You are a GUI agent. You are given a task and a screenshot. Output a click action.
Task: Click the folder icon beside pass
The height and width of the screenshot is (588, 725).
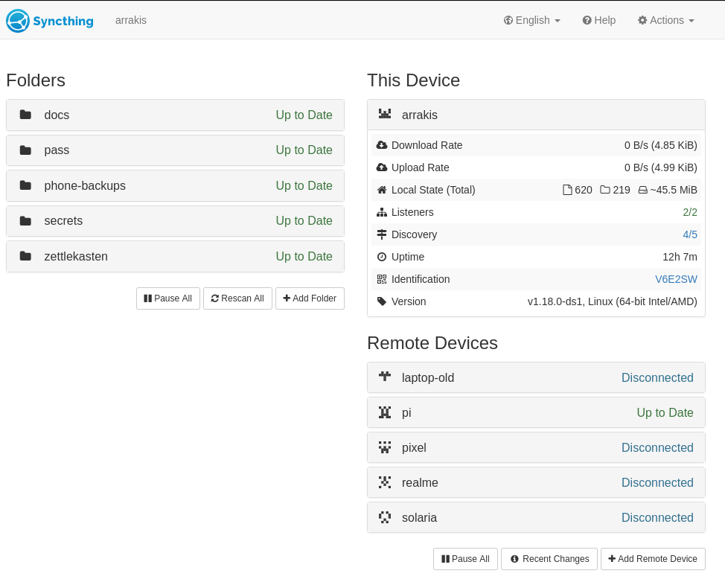[x=25, y=150]
